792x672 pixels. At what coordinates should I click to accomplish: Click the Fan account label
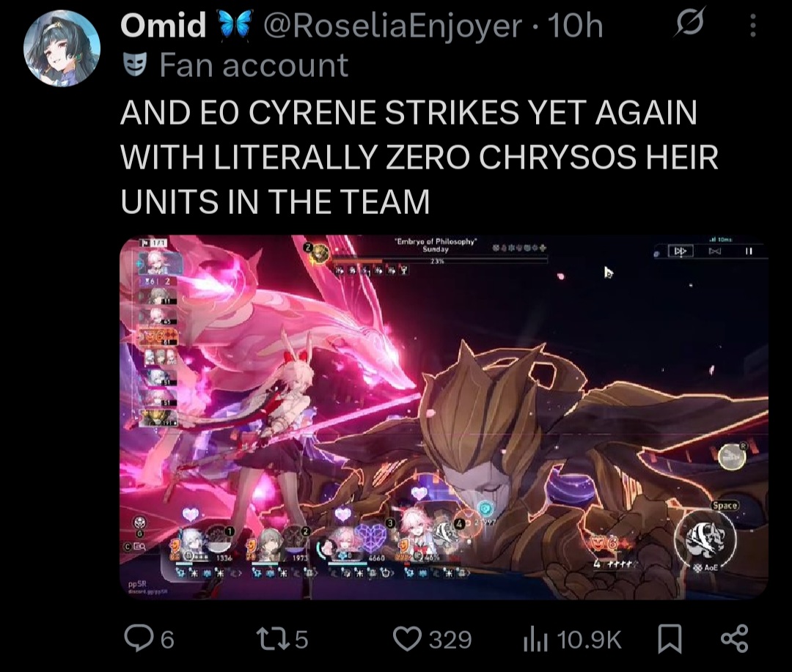pos(254,65)
